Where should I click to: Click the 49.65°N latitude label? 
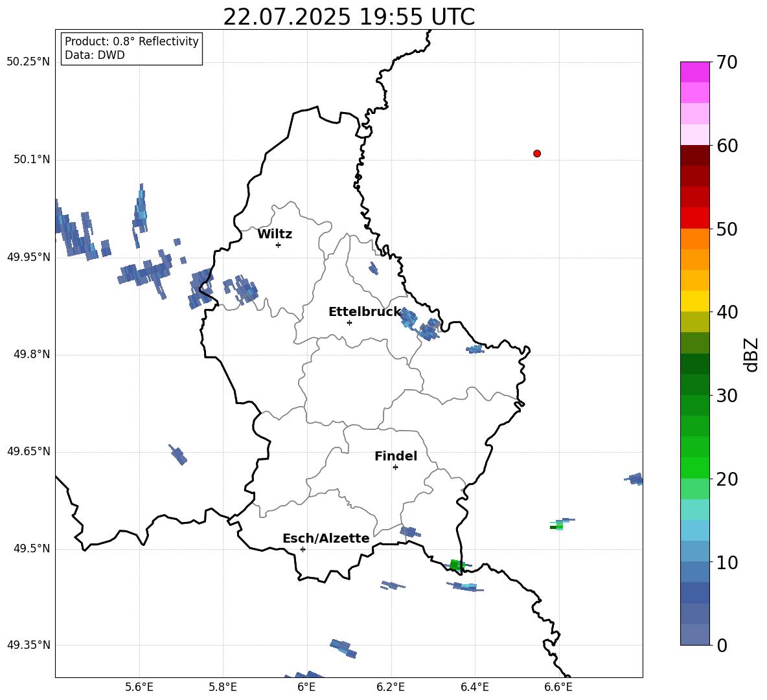[x=28, y=451]
